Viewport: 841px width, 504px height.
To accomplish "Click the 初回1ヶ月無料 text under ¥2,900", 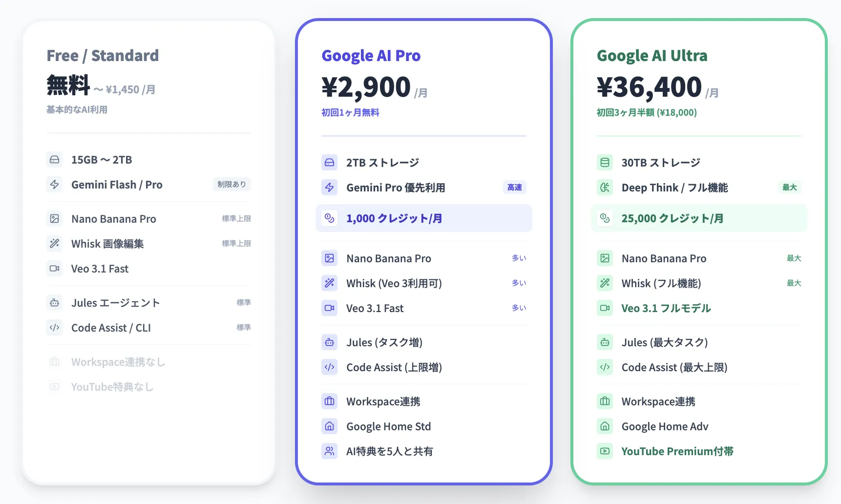I will tap(351, 112).
